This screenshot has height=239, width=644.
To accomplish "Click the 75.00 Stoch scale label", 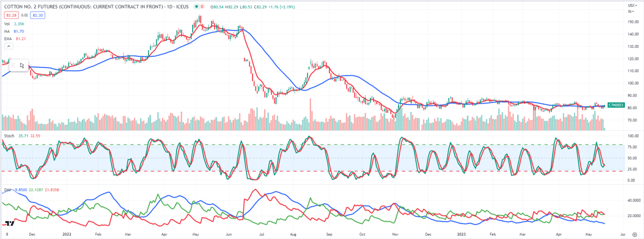I will pyautogui.click(x=633, y=147).
